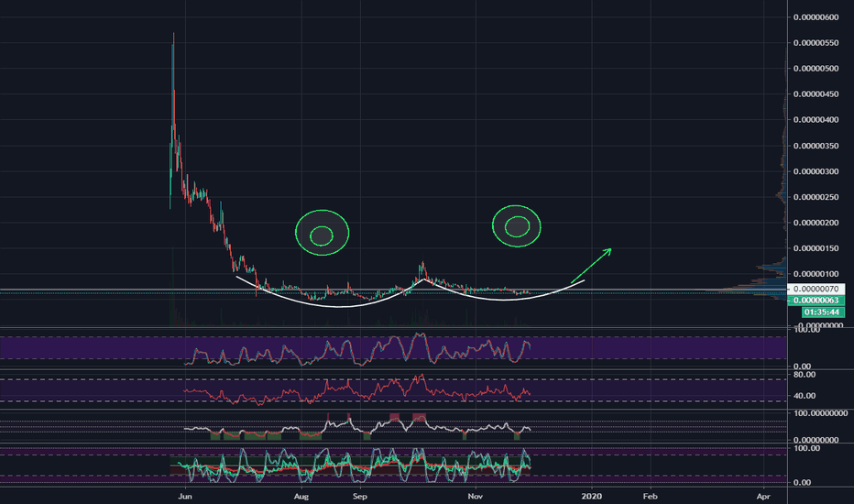Select the green ellipse drawing above August
Image resolution: width=854 pixels, height=504 pixels.
[322, 233]
